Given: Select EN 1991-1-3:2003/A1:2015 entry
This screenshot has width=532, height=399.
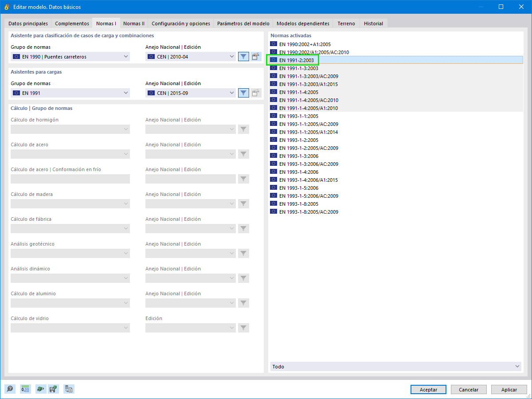Looking at the screenshot, I should pyautogui.click(x=396, y=84).
